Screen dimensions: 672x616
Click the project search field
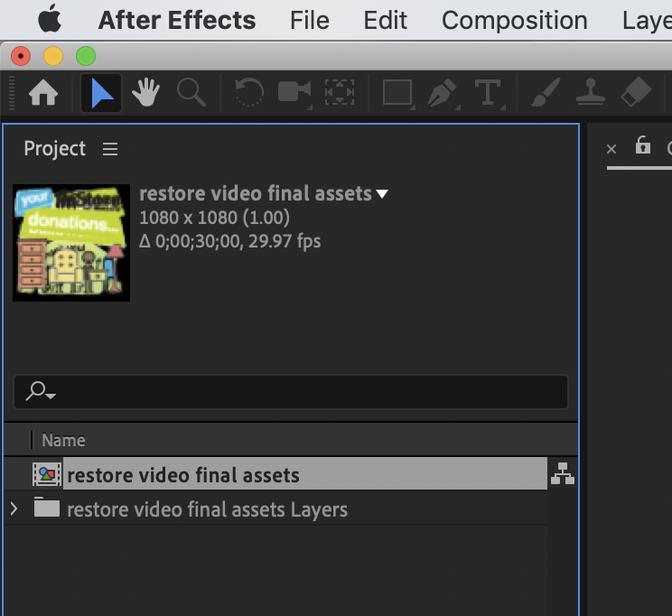[291, 392]
